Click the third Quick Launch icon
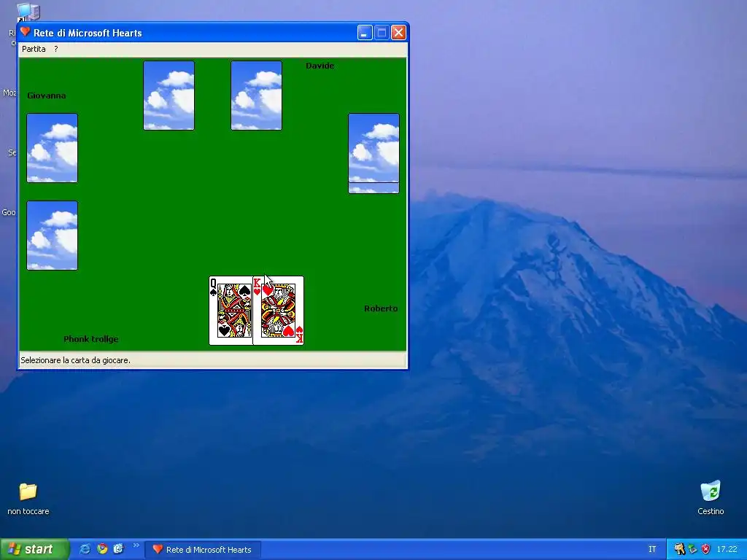Screen dimensions: 747x560 click(119, 549)
